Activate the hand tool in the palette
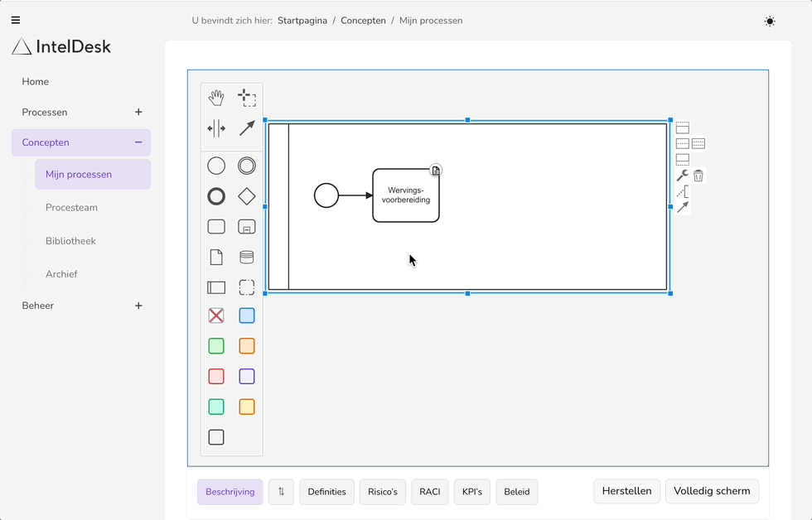812x520 pixels. point(216,99)
